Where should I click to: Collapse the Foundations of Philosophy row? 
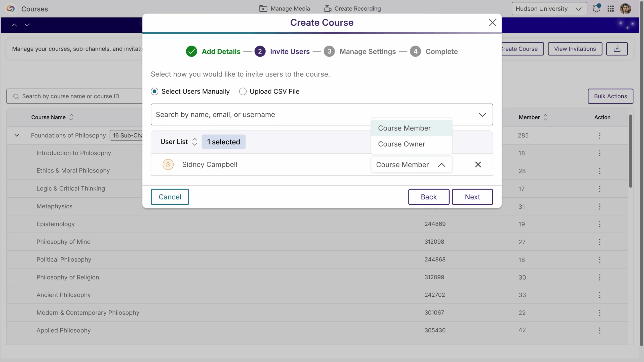click(17, 135)
